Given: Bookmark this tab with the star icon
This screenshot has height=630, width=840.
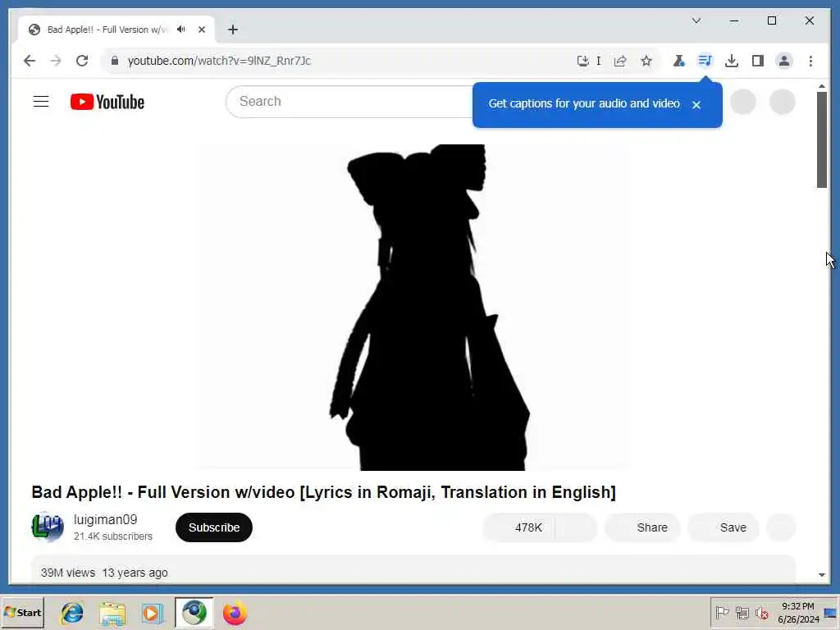Looking at the screenshot, I should (646, 61).
